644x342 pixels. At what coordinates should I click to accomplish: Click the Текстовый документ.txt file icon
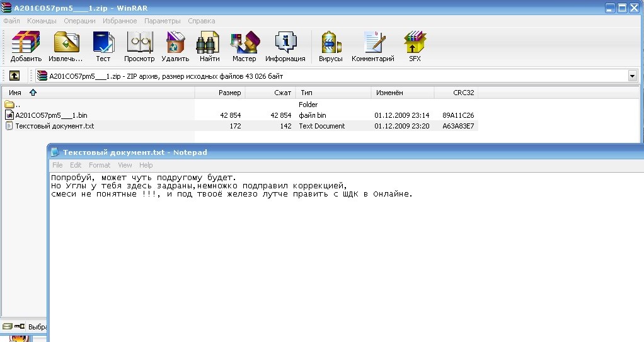tap(9, 125)
